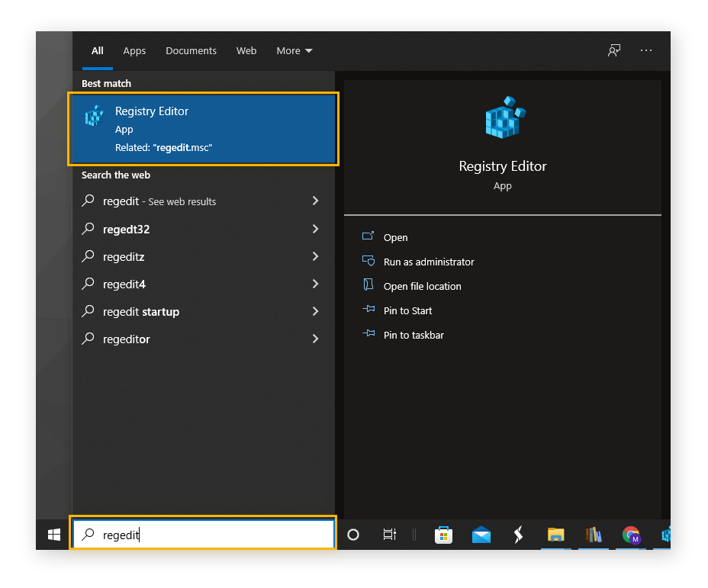This screenshot has height=588, width=708.
Task: Open the Start menu via Windows icon
Action: click(53, 535)
